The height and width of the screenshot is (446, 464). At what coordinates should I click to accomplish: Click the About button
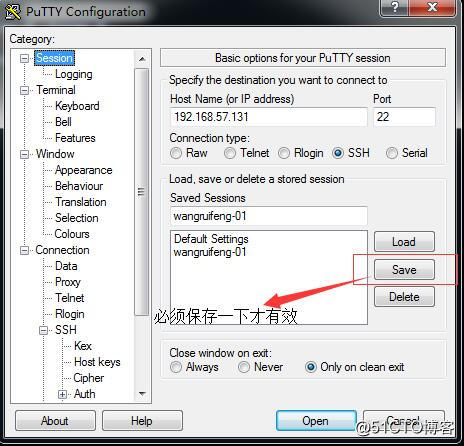coord(55,421)
